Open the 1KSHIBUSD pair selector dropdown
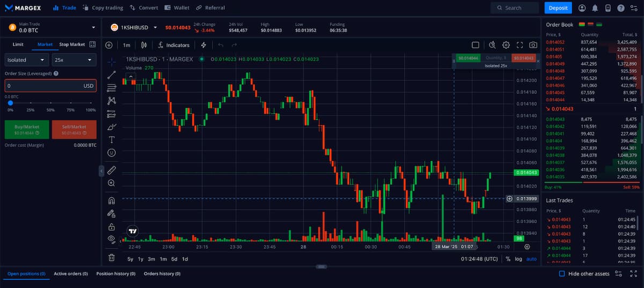The height and width of the screenshot is (288, 644). click(x=155, y=27)
